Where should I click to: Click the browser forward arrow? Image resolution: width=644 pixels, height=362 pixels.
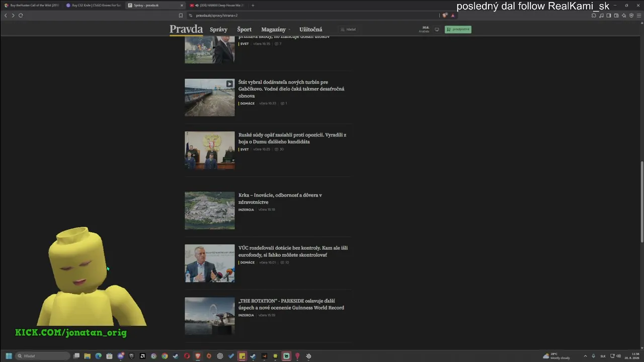13,16
